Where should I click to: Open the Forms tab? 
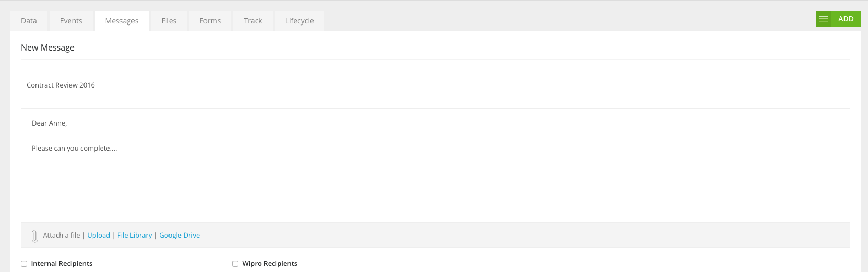(x=210, y=21)
